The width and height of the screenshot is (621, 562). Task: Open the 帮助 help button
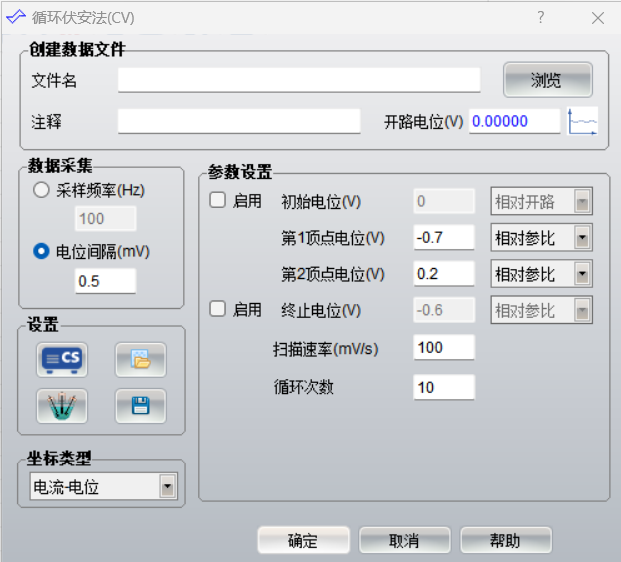506,540
